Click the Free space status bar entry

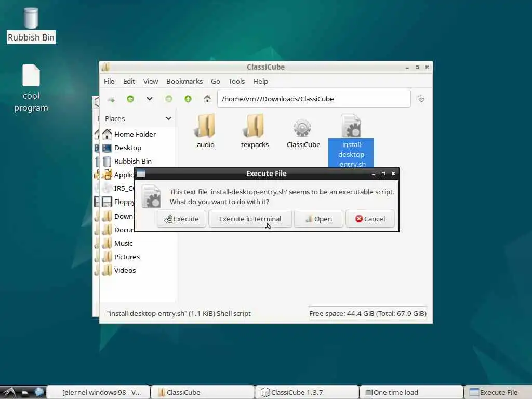[x=368, y=313]
